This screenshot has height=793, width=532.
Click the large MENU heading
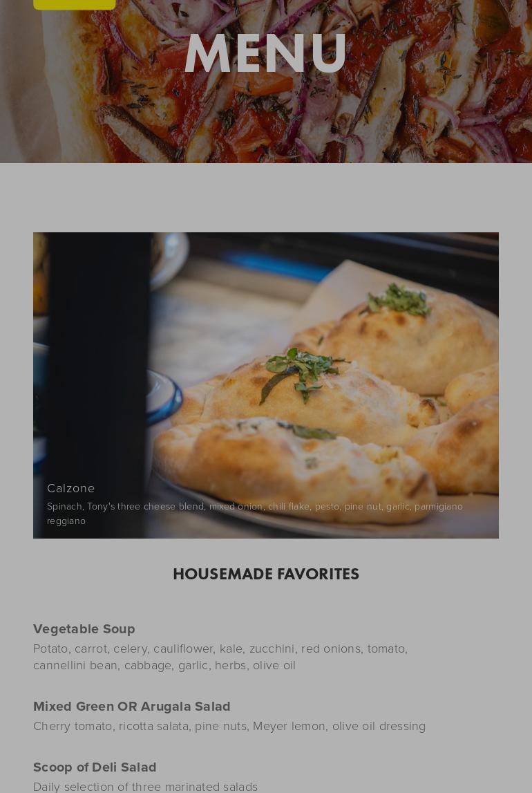pyautogui.click(x=266, y=54)
